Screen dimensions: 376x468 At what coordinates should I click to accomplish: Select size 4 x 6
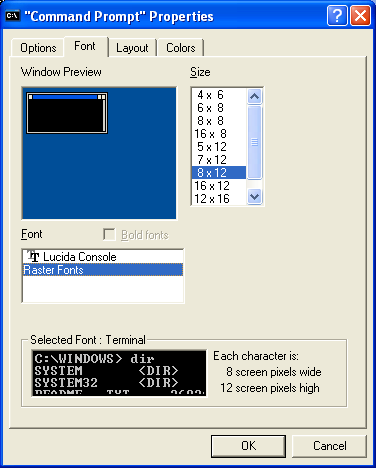click(x=219, y=95)
